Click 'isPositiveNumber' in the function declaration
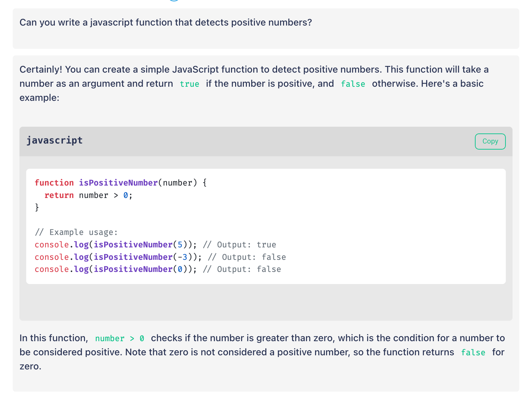The height and width of the screenshot is (400, 532). [118, 183]
